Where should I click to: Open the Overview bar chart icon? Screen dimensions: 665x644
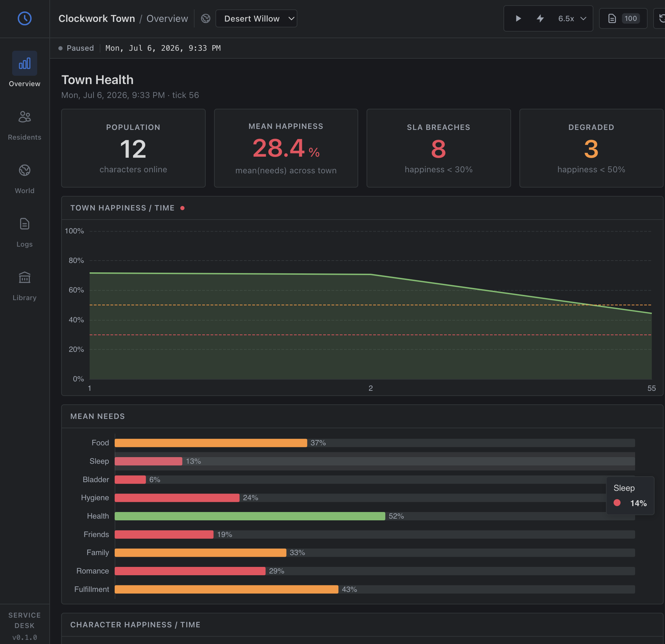coord(25,63)
